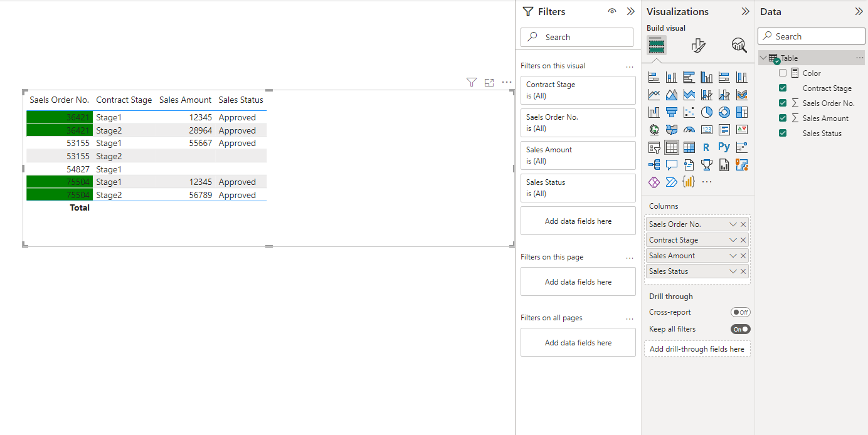Click Add drill-through fields here
Image resolution: width=868 pixels, height=435 pixels.
(x=697, y=349)
